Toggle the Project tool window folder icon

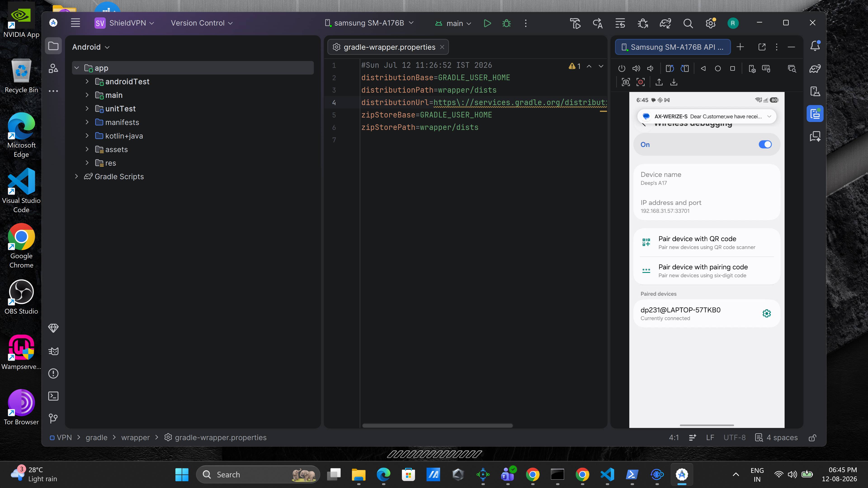pos(53,46)
